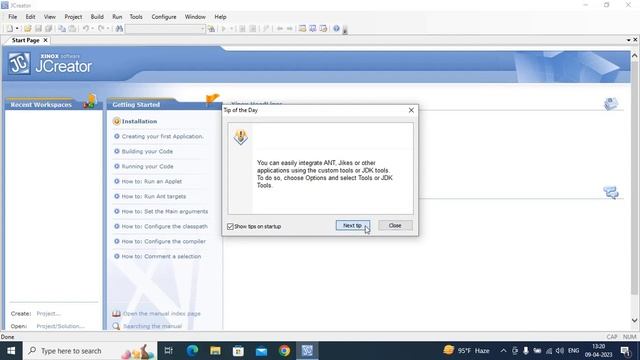640x360 pixels.
Task: Click the Find binoculars icon
Action: pyautogui.click(x=119, y=29)
